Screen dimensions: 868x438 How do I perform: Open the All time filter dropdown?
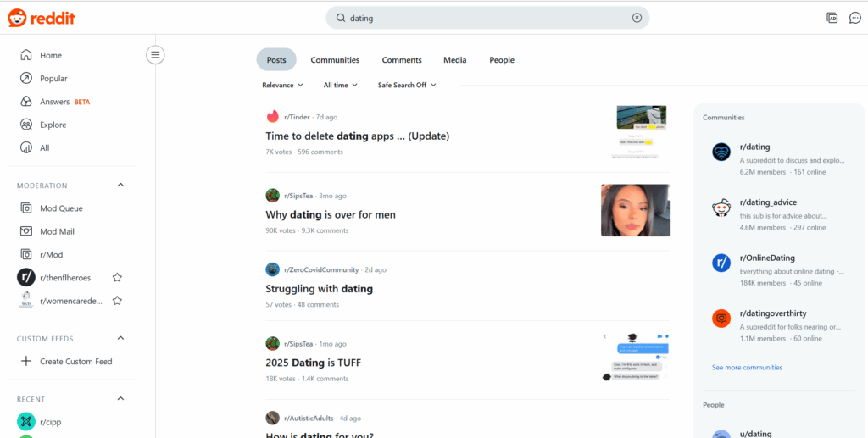340,85
